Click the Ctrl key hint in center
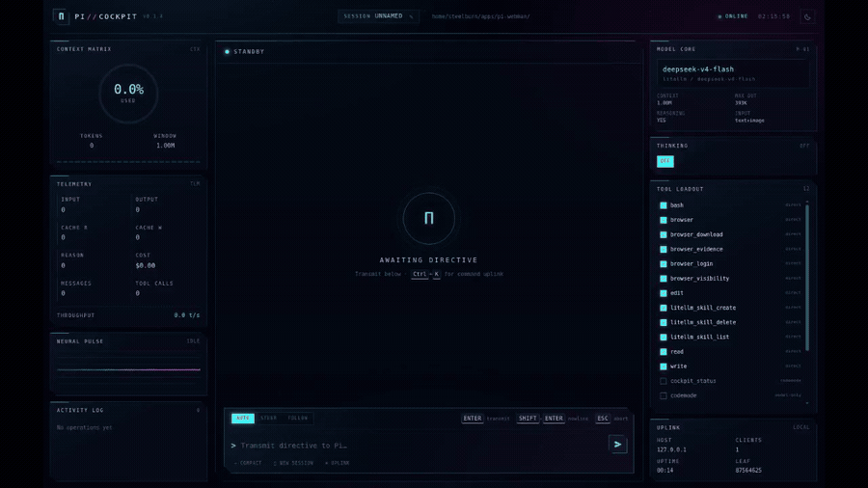Image resolution: width=868 pixels, height=488 pixels. [x=420, y=274]
